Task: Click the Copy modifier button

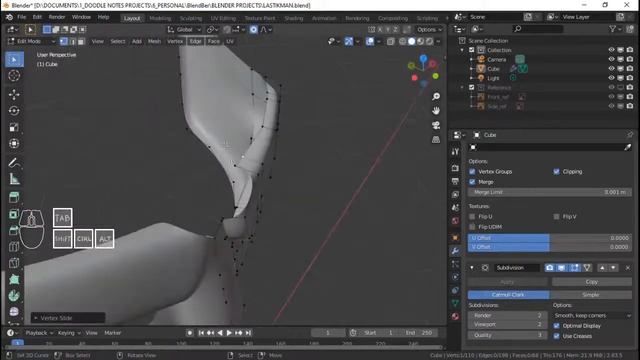Action: 592,282
